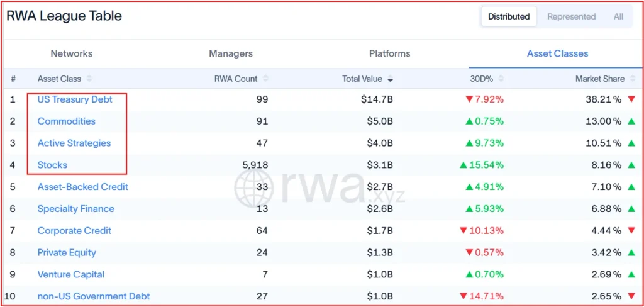Switch to the Asset Classes tab
This screenshot has height=307, width=644.
pyautogui.click(x=557, y=53)
